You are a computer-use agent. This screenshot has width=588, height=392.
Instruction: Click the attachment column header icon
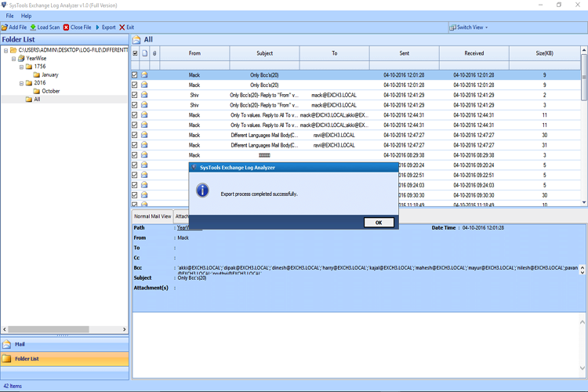pyautogui.click(x=154, y=53)
